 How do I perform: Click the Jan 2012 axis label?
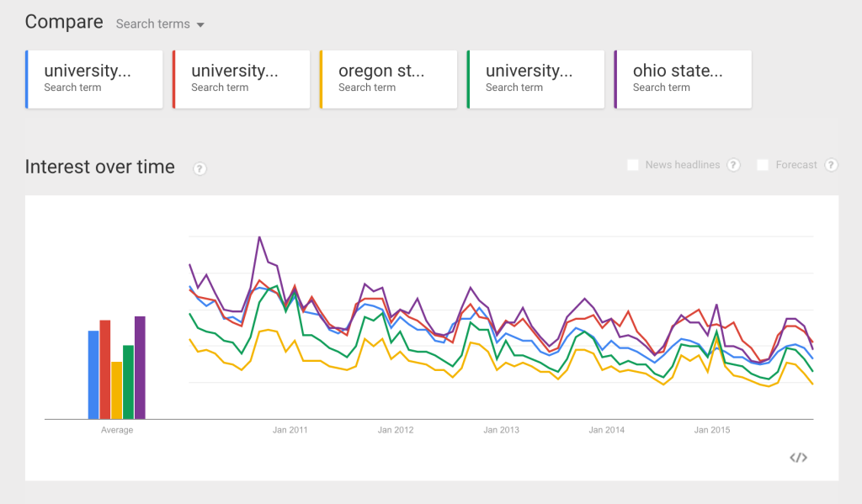coord(396,430)
